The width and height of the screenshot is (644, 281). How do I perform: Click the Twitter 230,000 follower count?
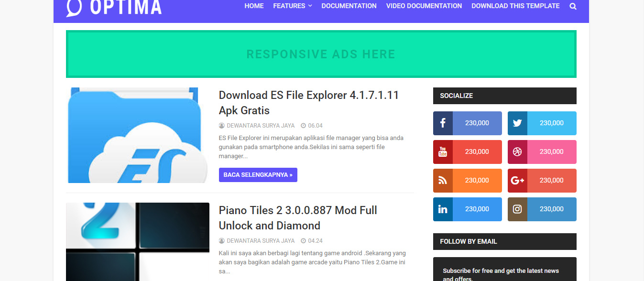tap(552, 123)
